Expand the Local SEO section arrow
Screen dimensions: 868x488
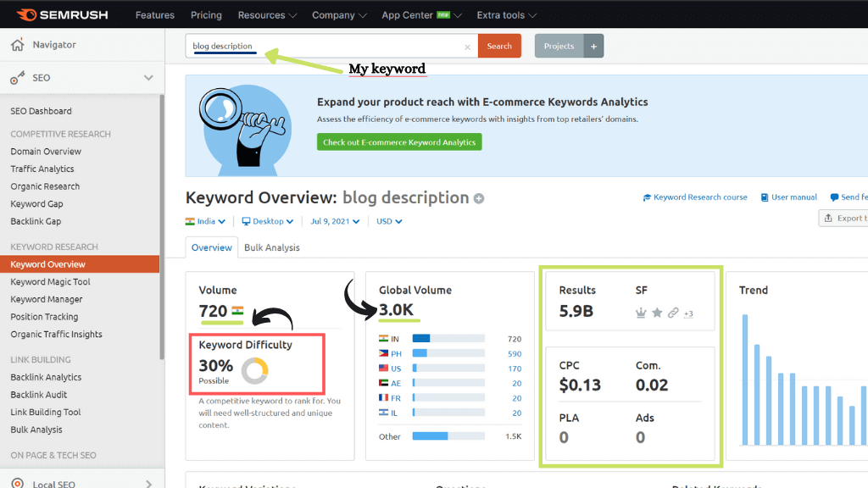[x=148, y=484]
